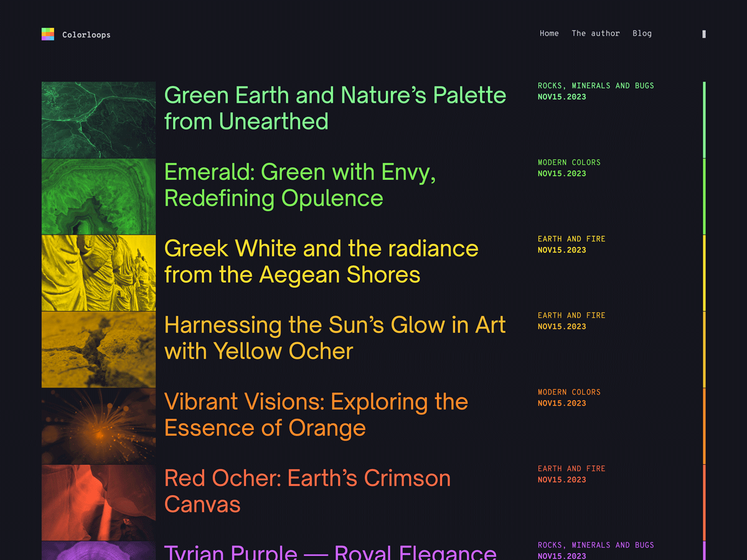Click the orange sparks thumbnail image
This screenshot has height=560, width=747.
point(98,426)
